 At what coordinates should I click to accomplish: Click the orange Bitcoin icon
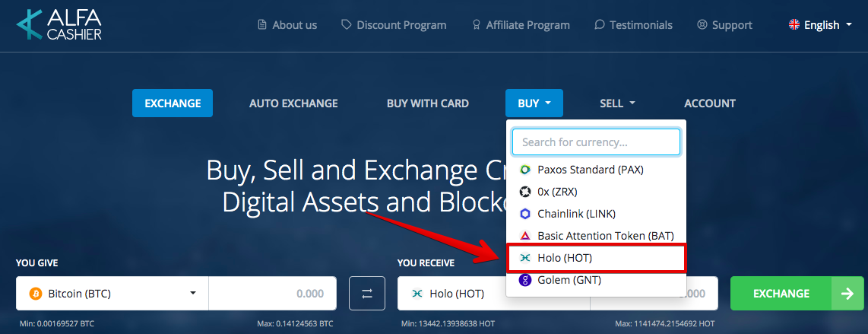[x=35, y=294]
